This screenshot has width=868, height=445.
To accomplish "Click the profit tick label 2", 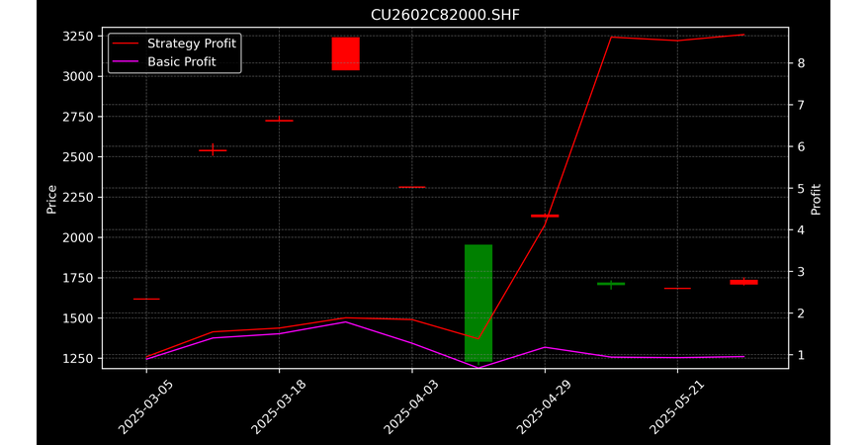I will coord(800,313).
